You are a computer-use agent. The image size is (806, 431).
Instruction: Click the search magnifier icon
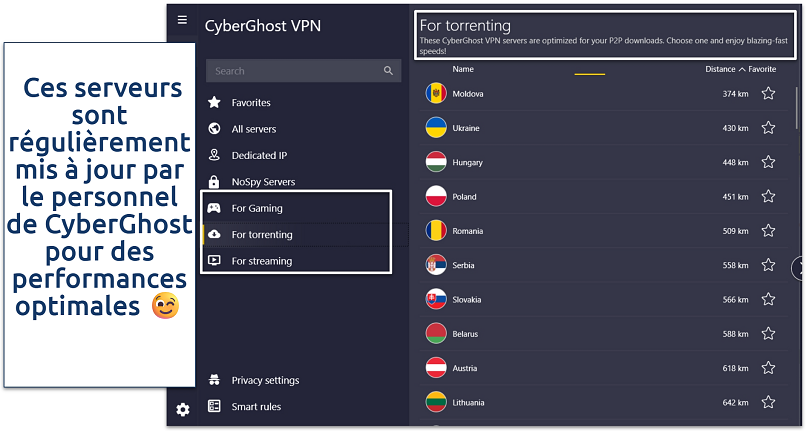(x=388, y=71)
